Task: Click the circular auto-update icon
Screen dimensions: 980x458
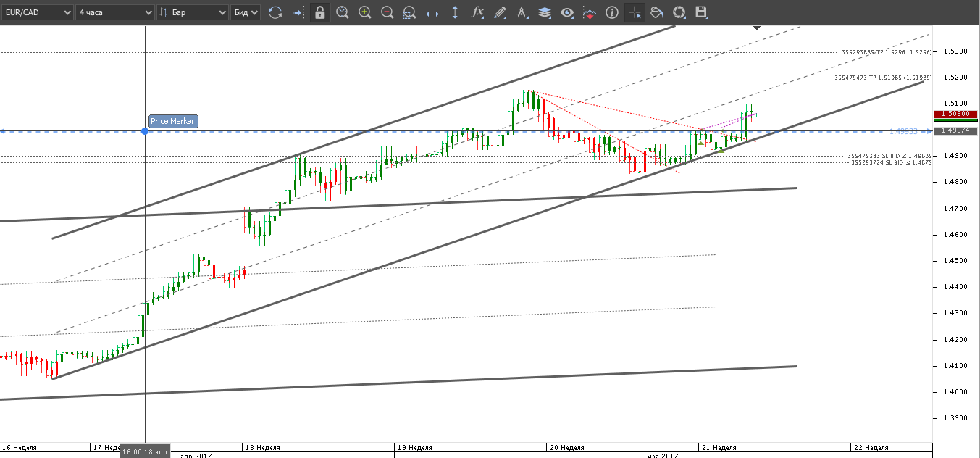Action: (x=679, y=12)
